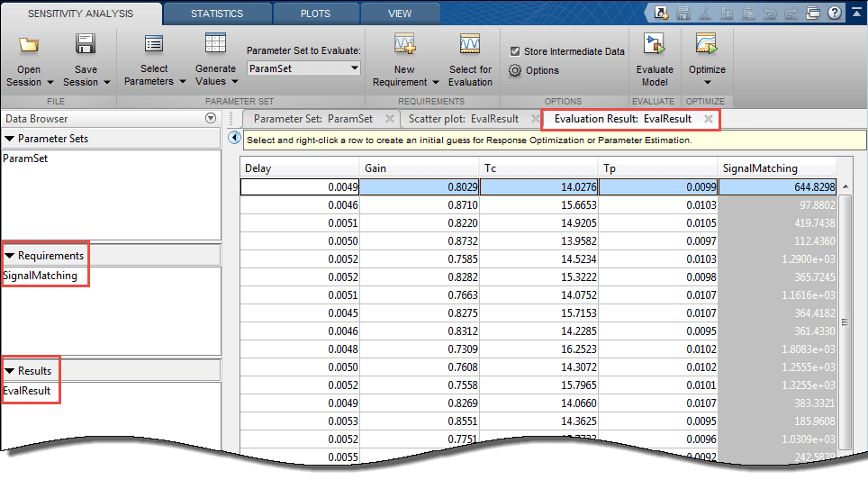This screenshot has width=868, height=480.
Task: Click the Open Session folder icon
Action: [x=29, y=46]
